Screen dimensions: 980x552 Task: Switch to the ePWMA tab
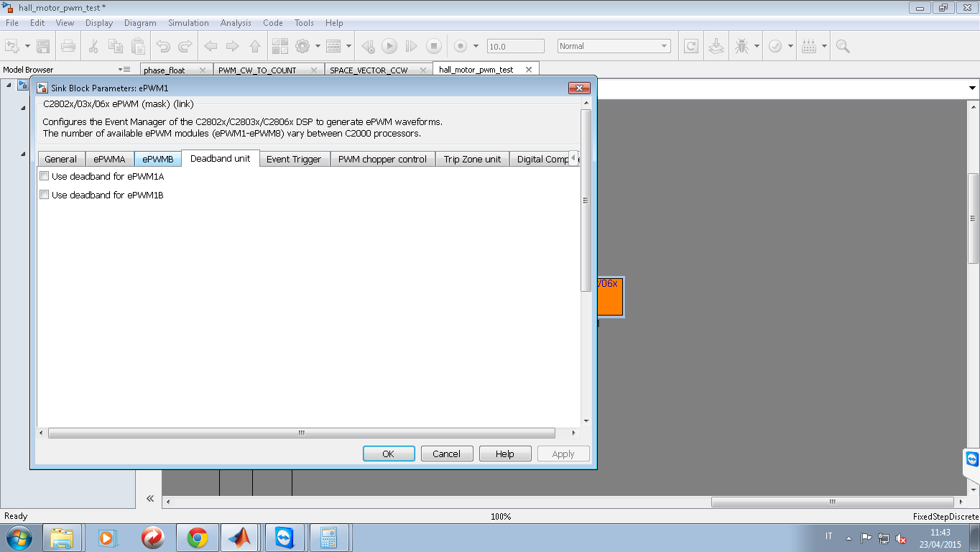tap(109, 159)
